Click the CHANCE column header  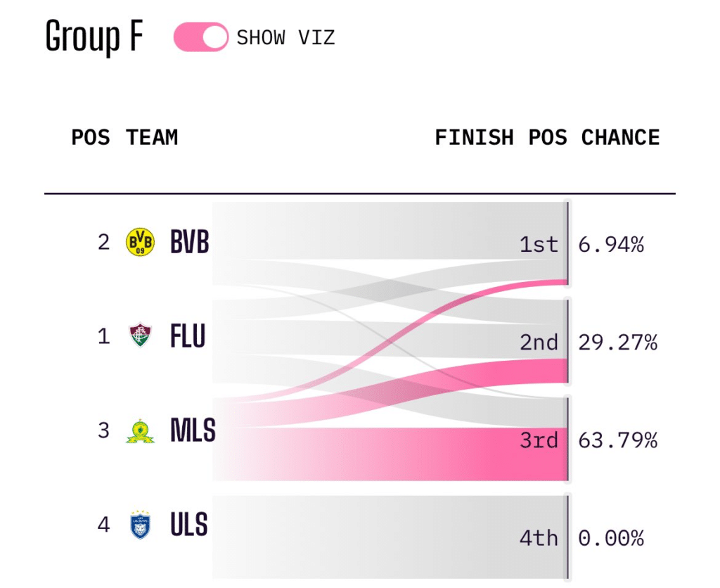pos(620,137)
